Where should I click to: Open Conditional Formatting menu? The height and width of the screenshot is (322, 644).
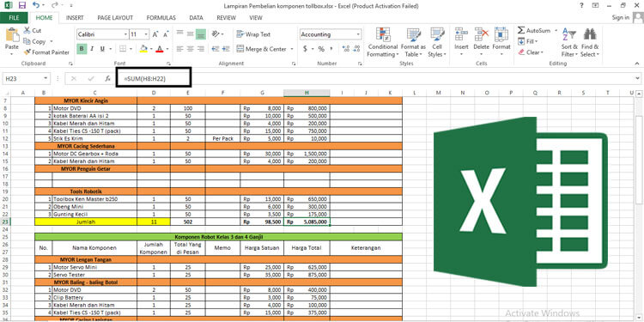tap(382, 42)
